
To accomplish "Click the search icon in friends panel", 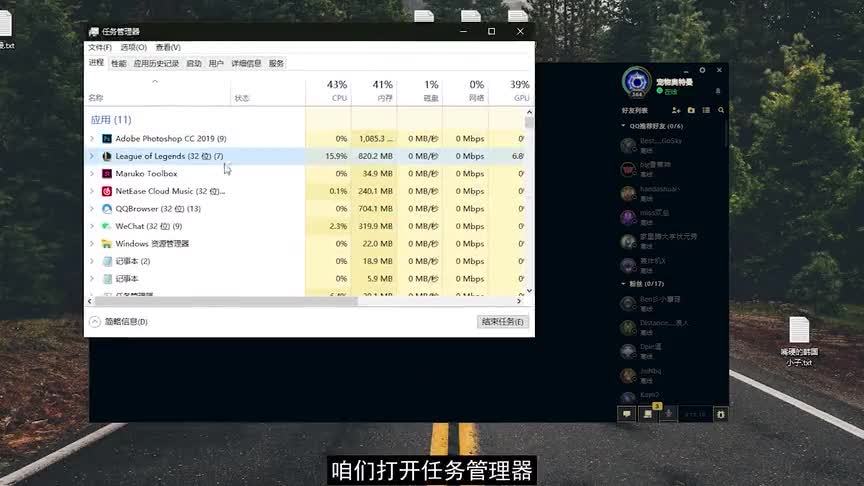I will click(x=721, y=110).
